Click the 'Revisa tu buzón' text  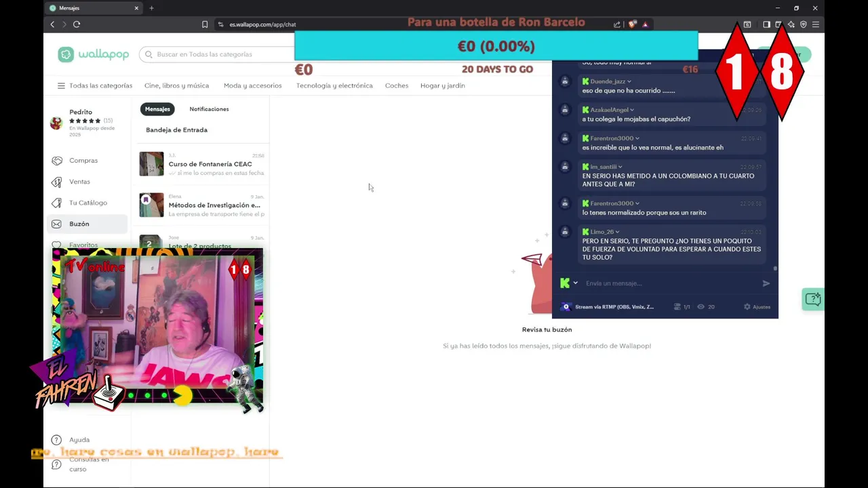click(x=547, y=329)
